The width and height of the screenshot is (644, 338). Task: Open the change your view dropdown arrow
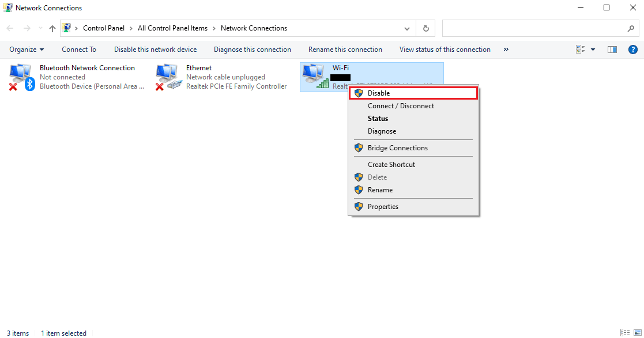click(593, 50)
